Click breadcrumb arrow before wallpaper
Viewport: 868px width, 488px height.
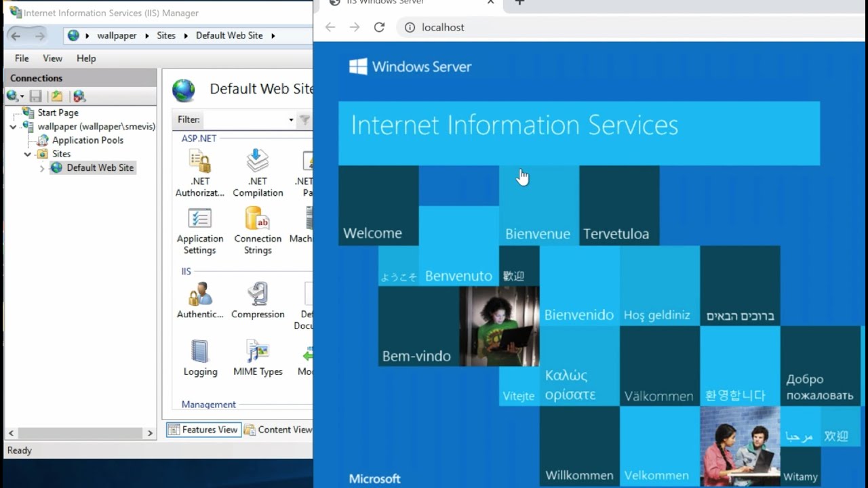point(87,35)
